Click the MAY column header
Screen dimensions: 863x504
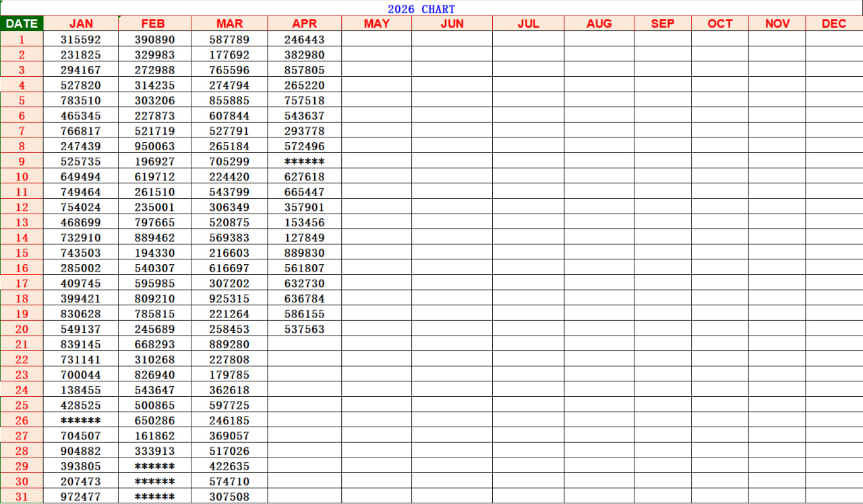coord(376,24)
